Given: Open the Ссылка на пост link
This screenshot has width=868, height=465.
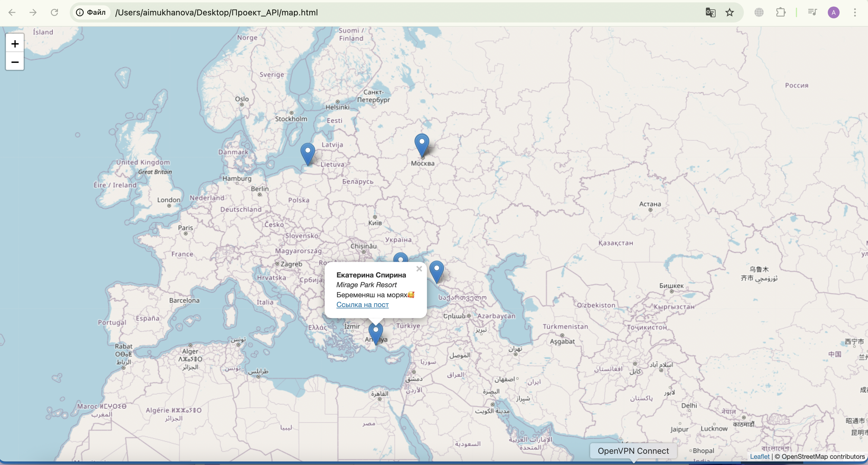Looking at the screenshot, I should (x=362, y=304).
